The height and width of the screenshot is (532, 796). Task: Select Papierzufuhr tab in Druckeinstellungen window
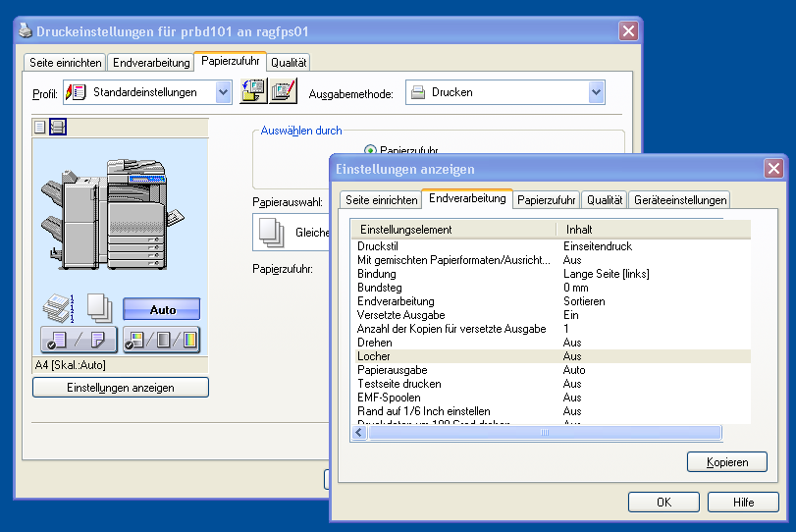[231, 61]
